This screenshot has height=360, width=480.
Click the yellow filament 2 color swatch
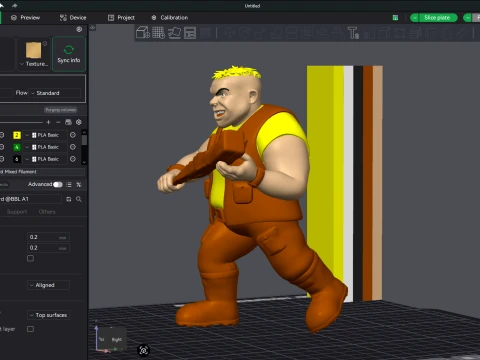(x=17, y=135)
